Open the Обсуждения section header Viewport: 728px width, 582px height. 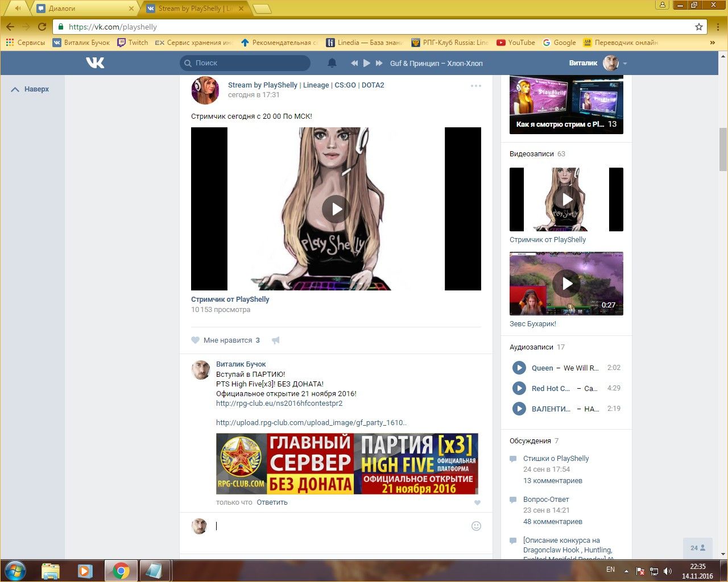[530, 441]
